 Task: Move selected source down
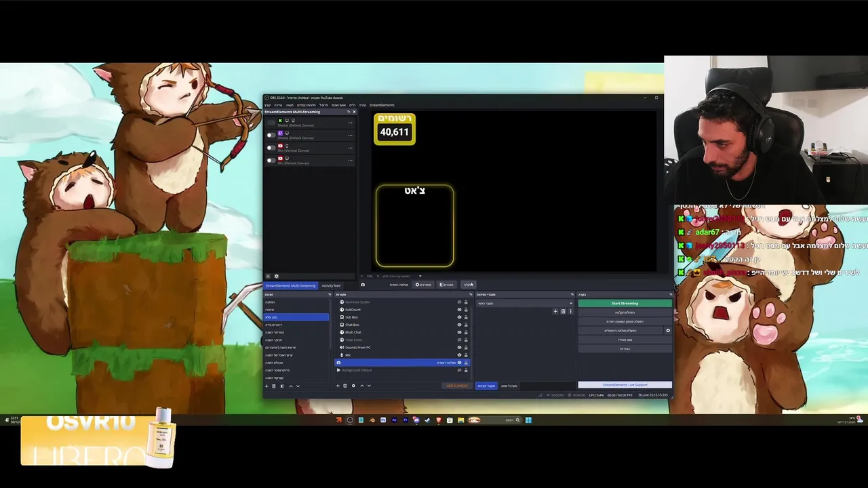(x=369, y=386)
